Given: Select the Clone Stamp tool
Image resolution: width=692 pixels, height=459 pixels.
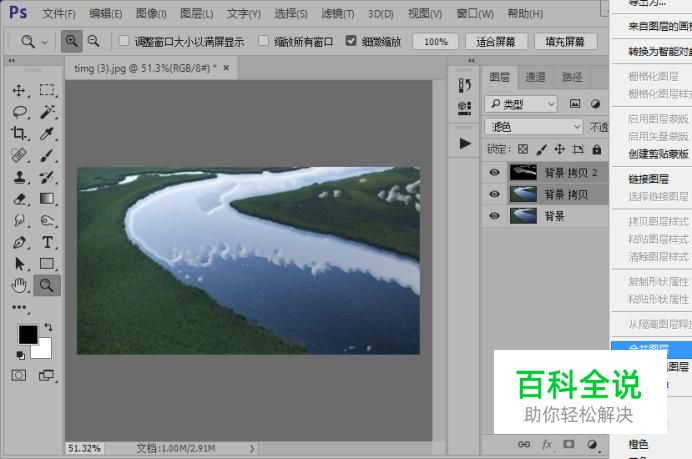Looking at the screenshot, I should point(19,177).
